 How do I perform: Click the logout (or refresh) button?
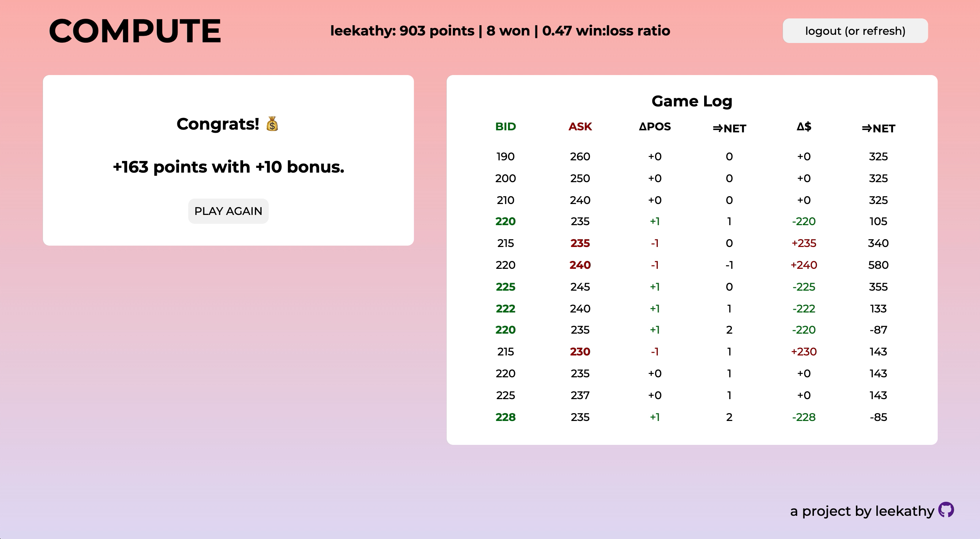tap(855, 31)
